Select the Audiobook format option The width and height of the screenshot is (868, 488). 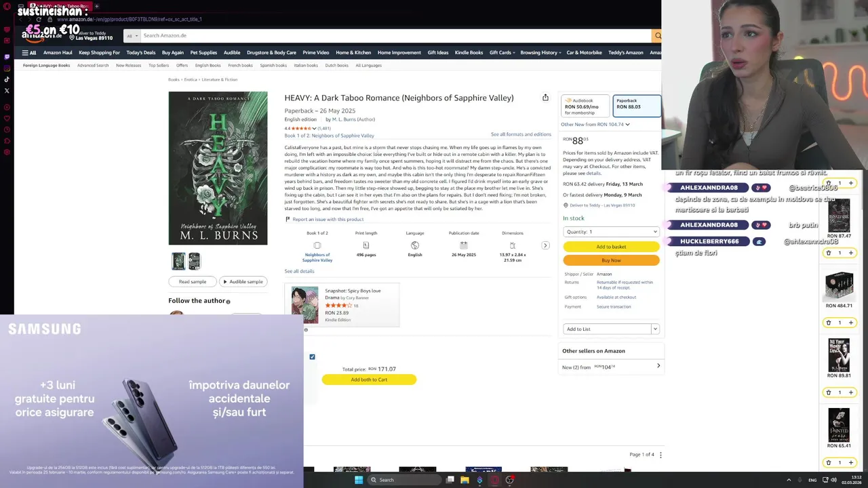click(x=585, y=106)
